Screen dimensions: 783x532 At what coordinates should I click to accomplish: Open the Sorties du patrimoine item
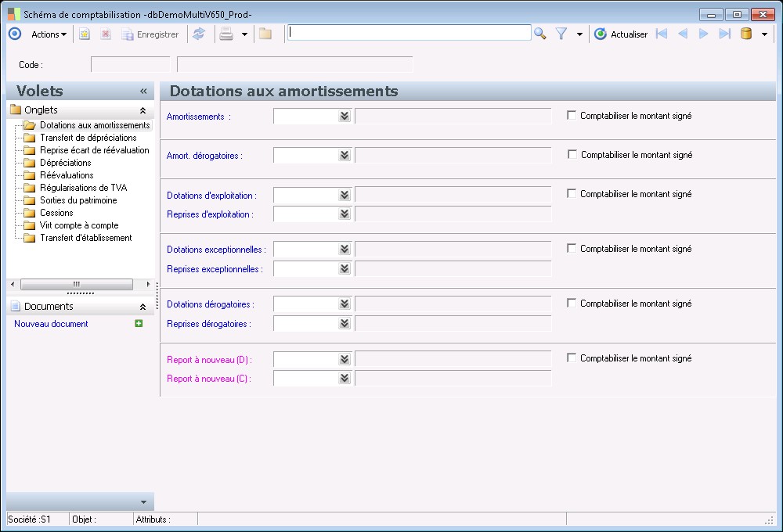pos(78,200)
